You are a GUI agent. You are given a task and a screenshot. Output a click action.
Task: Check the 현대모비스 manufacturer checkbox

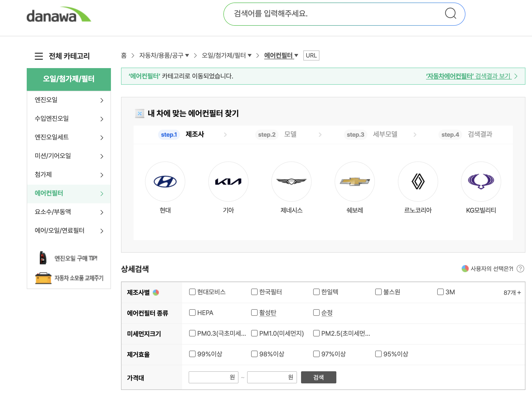point(192,292)
